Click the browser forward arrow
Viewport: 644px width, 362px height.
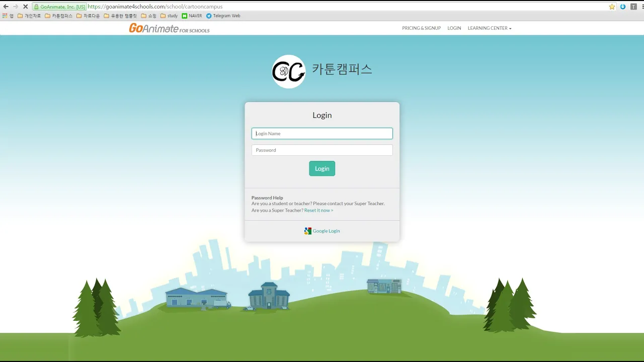point(16,7)
